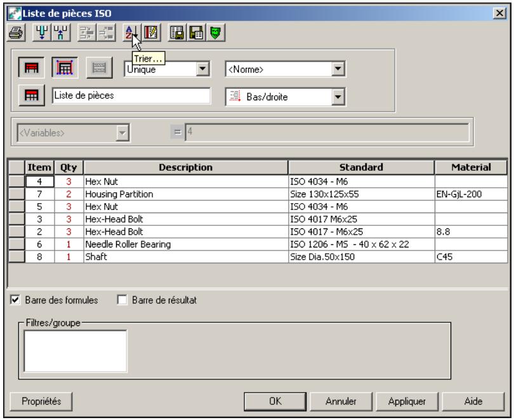Viewport: 514px width, 420px height.
Task: Click row selector for Shaft row
Action: coord(16,256)
